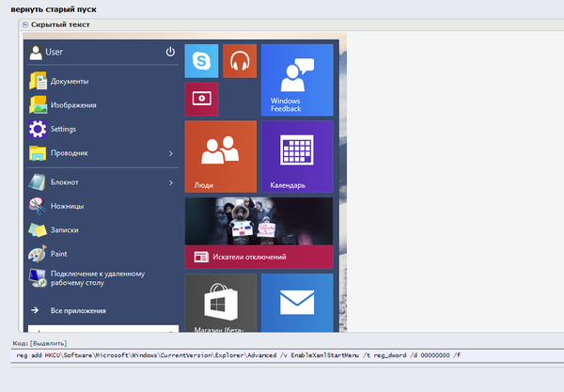Open the Проводник explorer icon
564x392 pixels.
pos(38,153)
